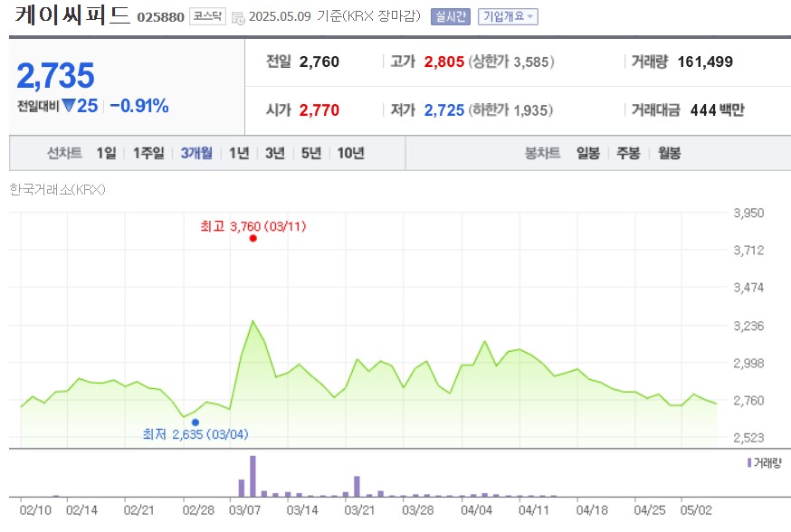Click the 상한가 3,585 text
791x532 pixels.
[511, 62]
